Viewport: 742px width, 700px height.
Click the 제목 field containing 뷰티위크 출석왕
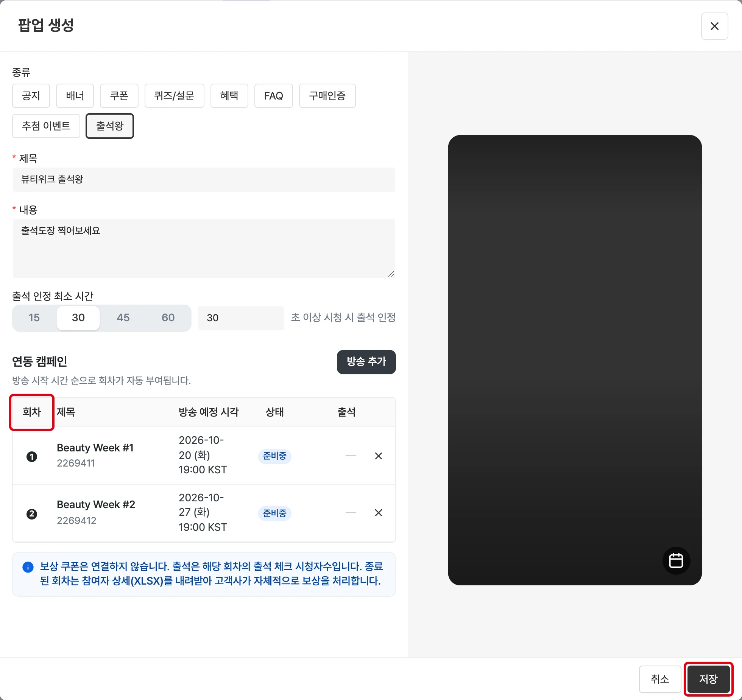pos(204,179)
